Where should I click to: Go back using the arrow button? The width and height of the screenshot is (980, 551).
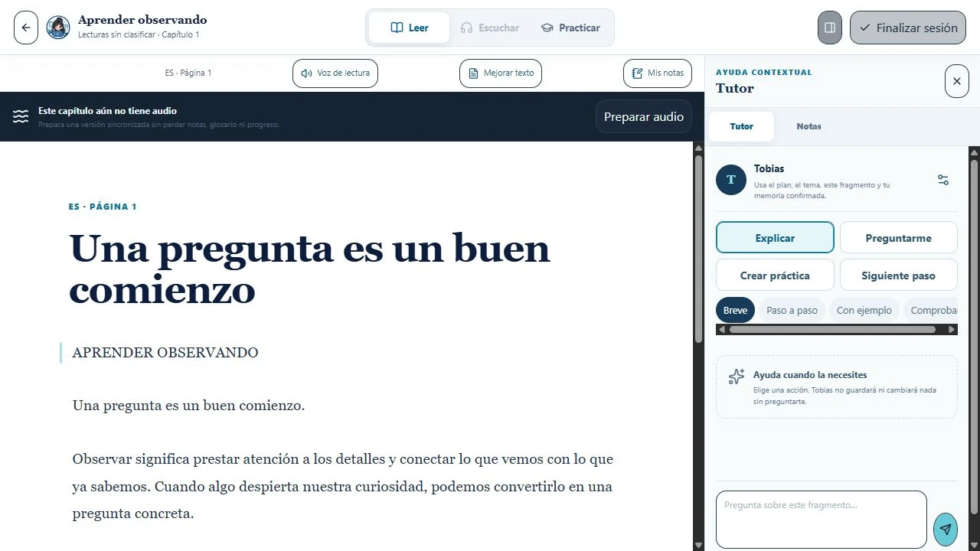(26, 28)
